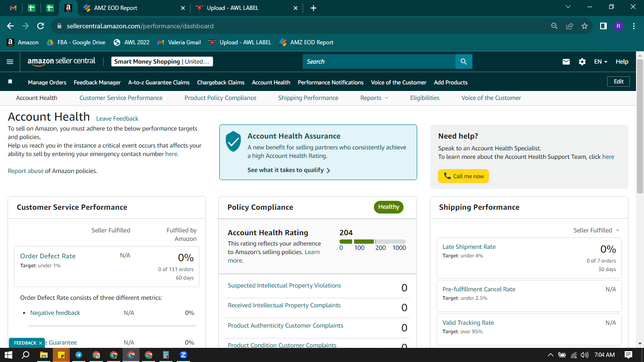This screenshot has width=644, height=362.
Task: Open the Negative feedback link
Action: coord(55,313)
